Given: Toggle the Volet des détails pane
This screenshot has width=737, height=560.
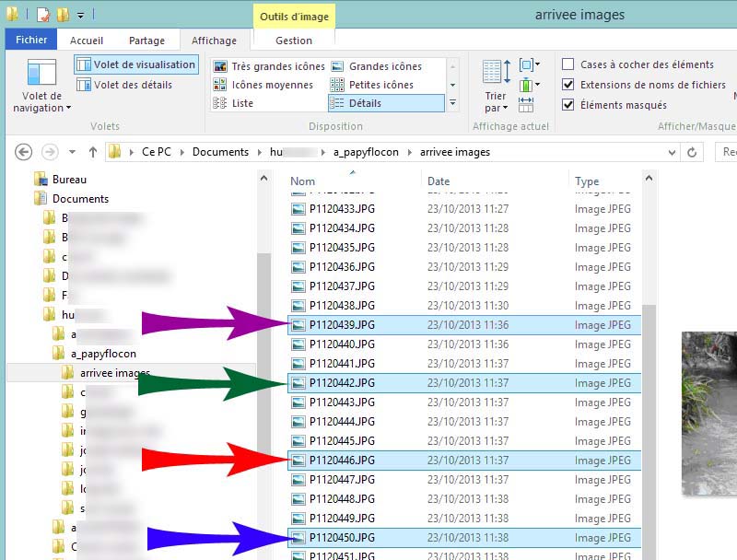Looking at the screenshot, I should (x=124, y=85).
